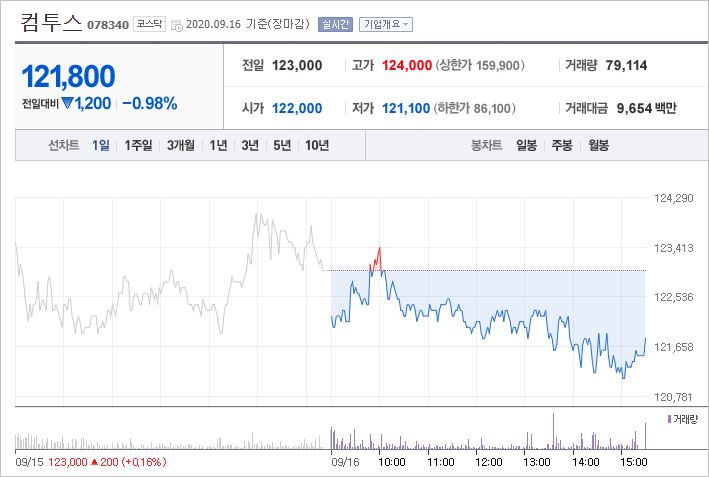This screenshot has height=477, width=709.
Task: Click the 15:00 time axis label
Action: 633,462
